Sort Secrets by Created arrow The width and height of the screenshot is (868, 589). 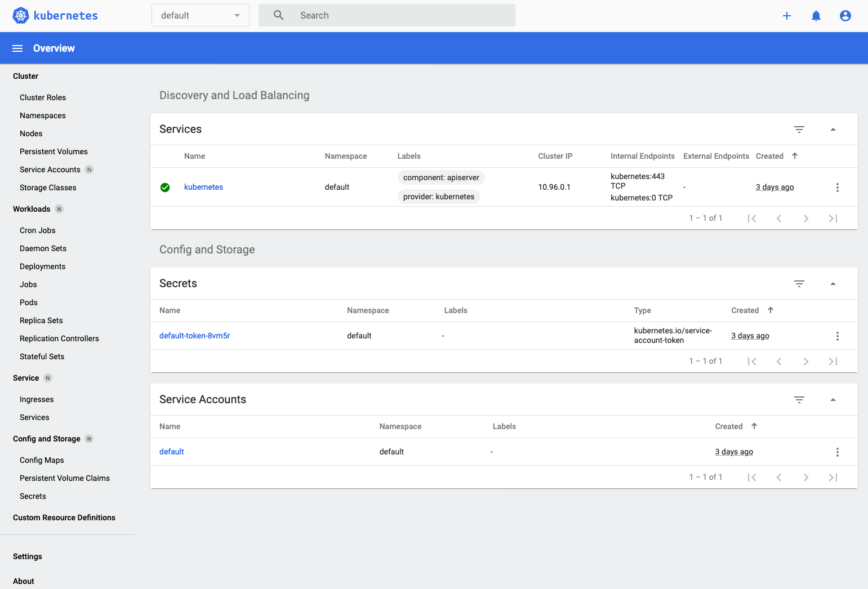(x=771, y=310)
